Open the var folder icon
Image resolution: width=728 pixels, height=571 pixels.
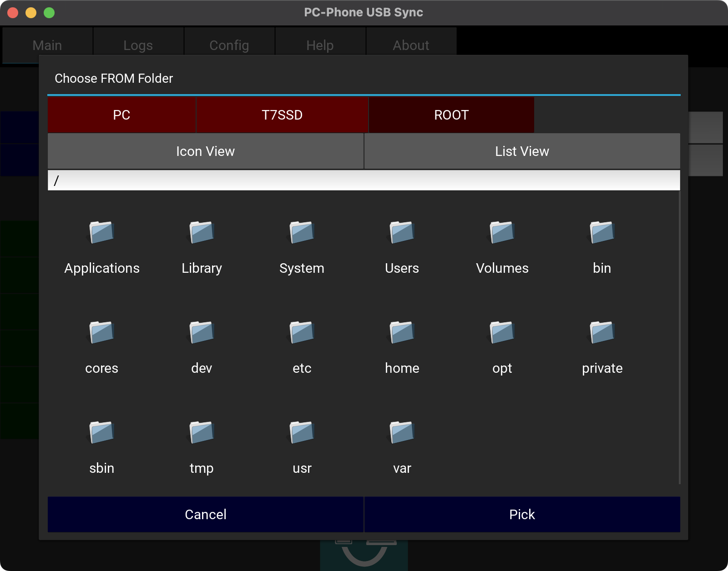[402, 433]
